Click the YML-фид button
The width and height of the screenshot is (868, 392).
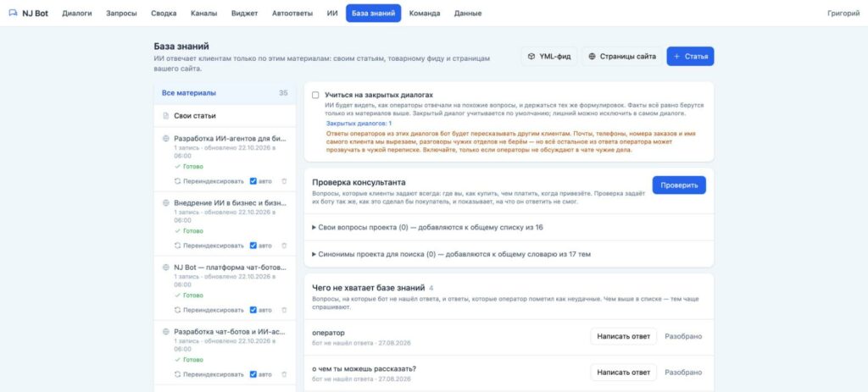[x=548, y=57]
